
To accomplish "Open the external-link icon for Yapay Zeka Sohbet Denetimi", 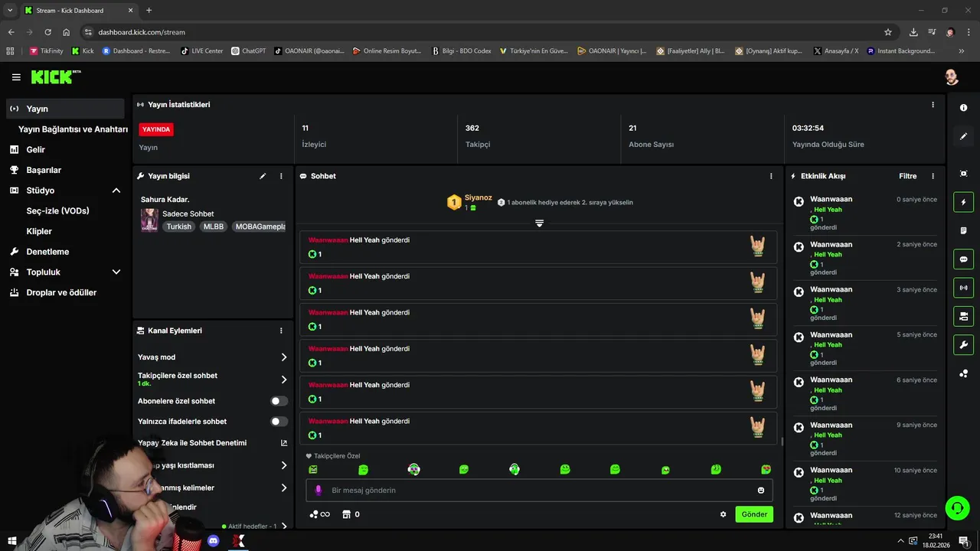I will (x=284, y=443).
